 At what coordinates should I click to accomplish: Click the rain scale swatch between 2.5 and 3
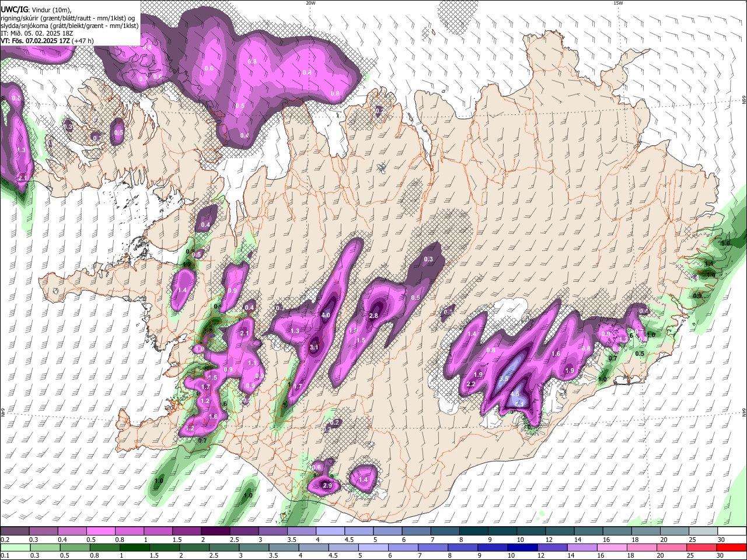coord(224,547)
